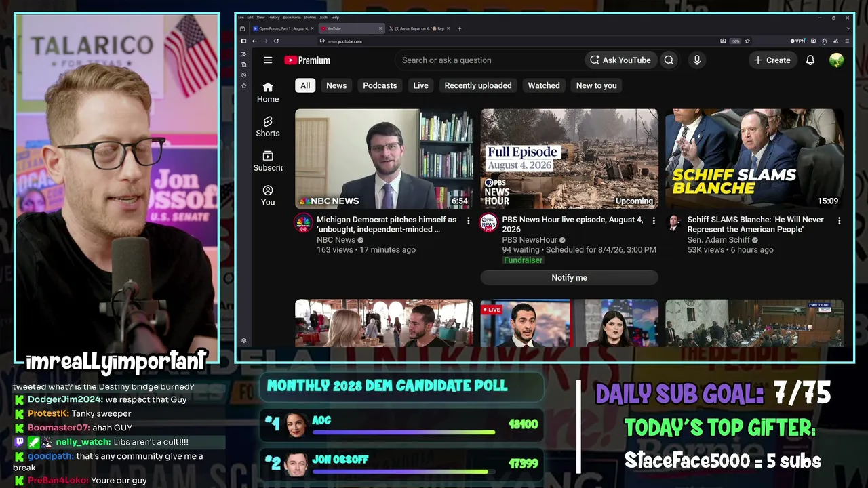Bookmark this page with the star

tap(747, 41)
